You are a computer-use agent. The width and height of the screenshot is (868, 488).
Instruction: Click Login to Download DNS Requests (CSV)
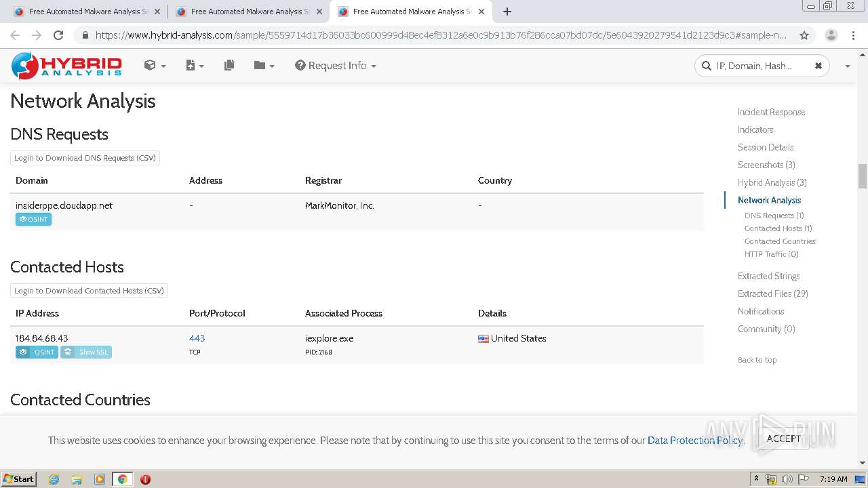(85, 158)
